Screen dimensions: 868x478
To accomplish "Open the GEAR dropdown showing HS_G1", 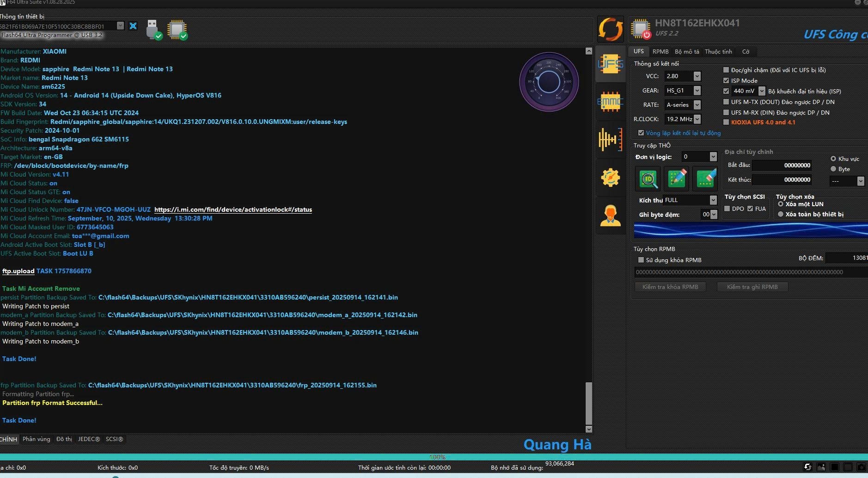I will 697,91.
